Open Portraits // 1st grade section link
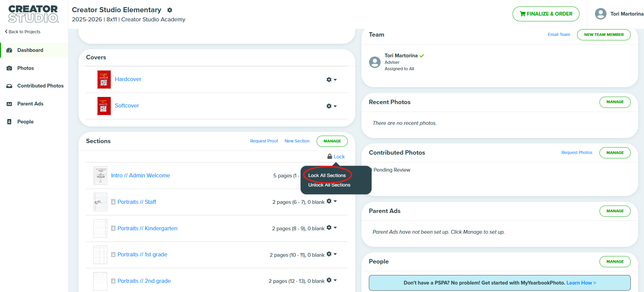Screen dimensions: 644x292 coord(142,254)
